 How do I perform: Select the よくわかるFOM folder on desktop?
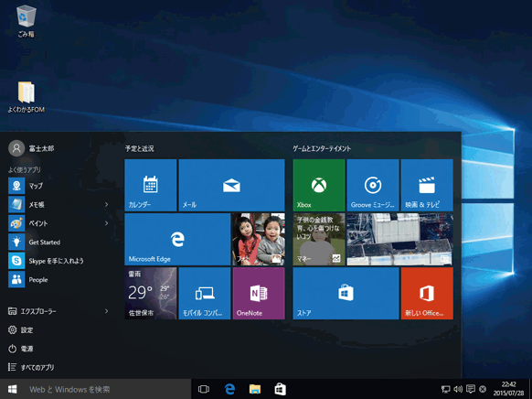27,97
